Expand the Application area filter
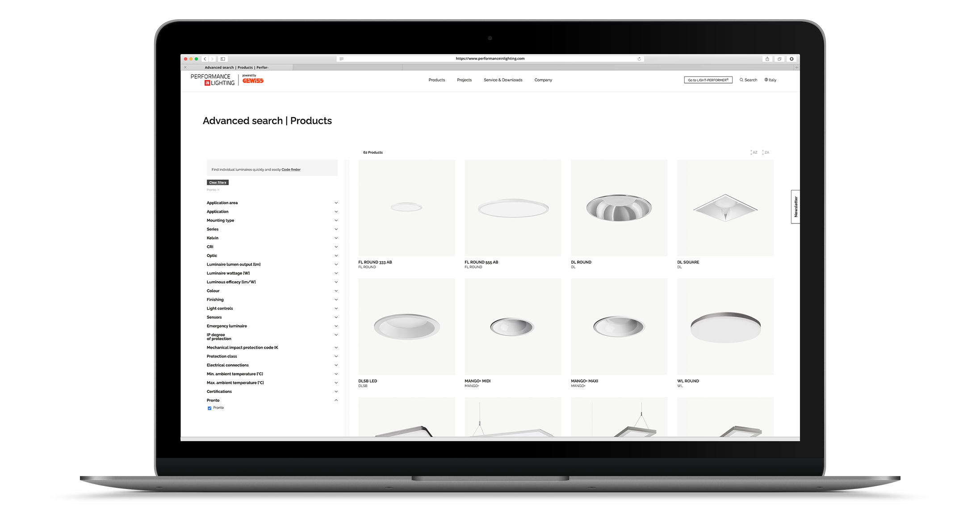980x510 pixels. (x=271, y=202)
